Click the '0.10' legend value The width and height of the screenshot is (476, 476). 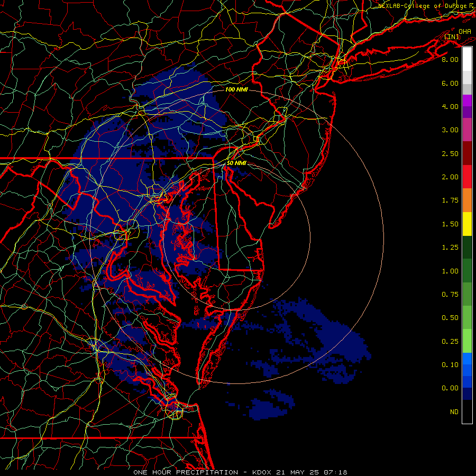coord(450,365)
